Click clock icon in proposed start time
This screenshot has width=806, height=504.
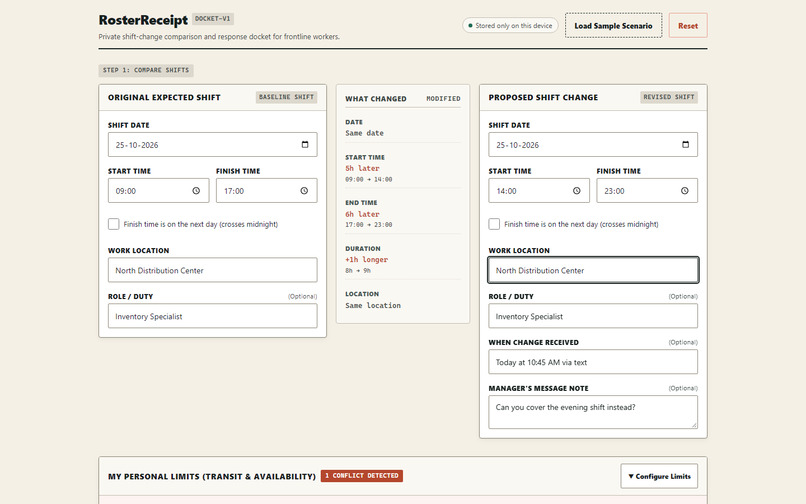[x=577, y=191]
